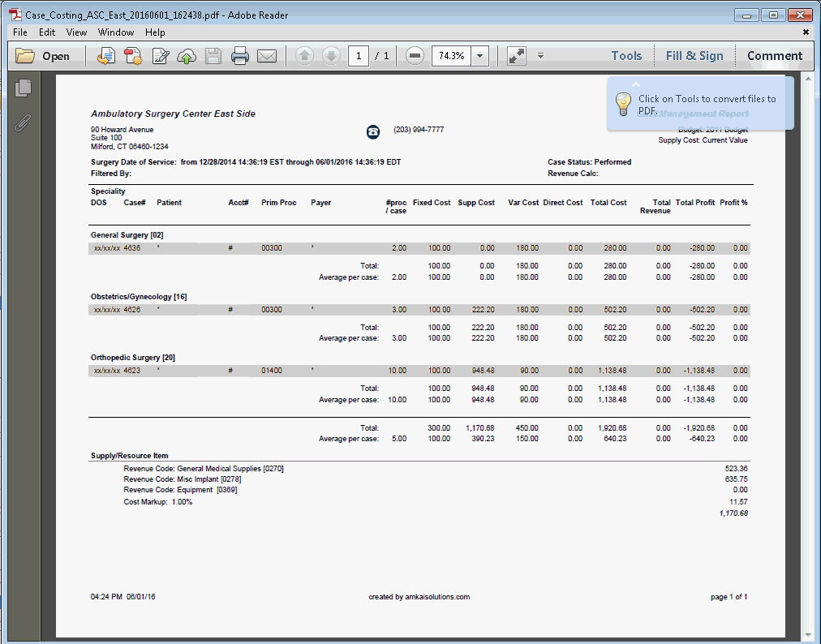Viewport: 821px width, 644px height.
Task: Open the Edit menu
Action: (46, 32)
